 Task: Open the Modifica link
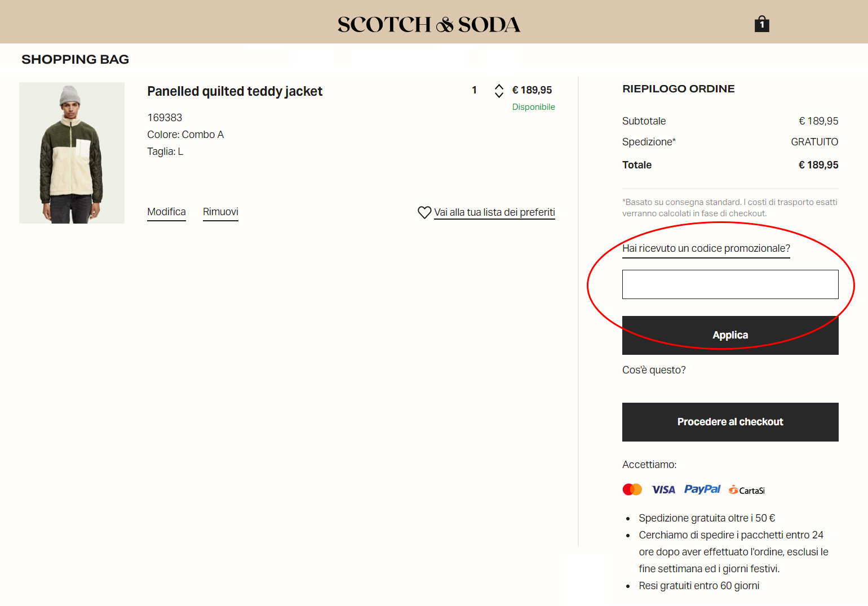click(x=166, y=212)
